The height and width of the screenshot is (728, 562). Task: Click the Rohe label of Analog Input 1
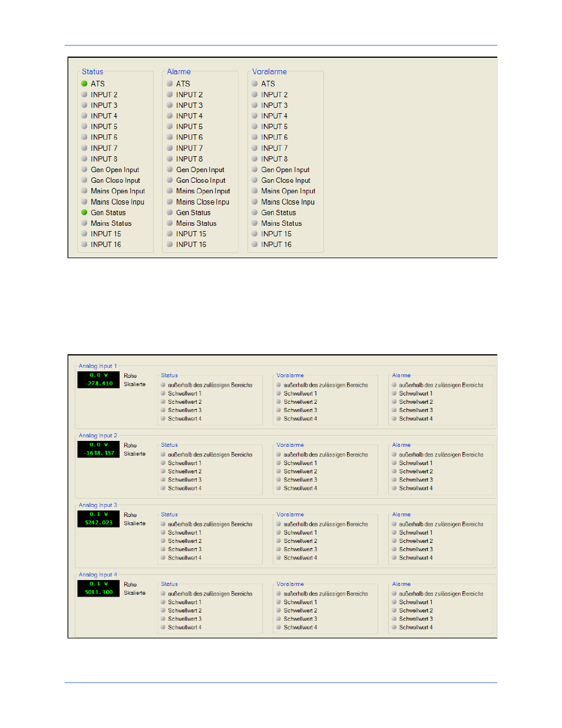tap(130, 375)
